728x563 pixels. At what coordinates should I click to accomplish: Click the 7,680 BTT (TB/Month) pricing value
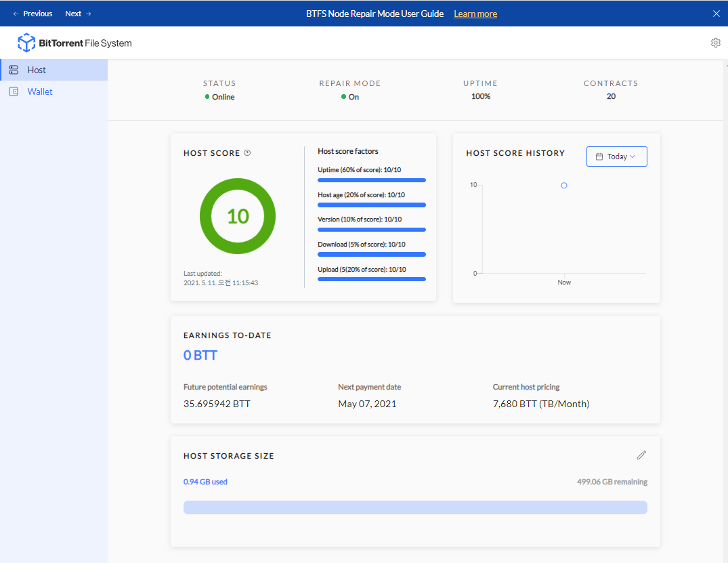[541, 404]
